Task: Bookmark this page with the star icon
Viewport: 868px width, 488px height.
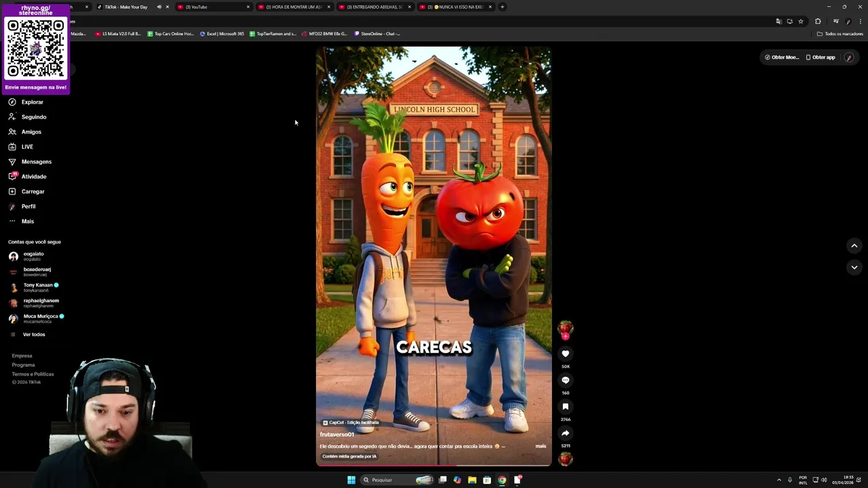Action: tap(801, 21)
